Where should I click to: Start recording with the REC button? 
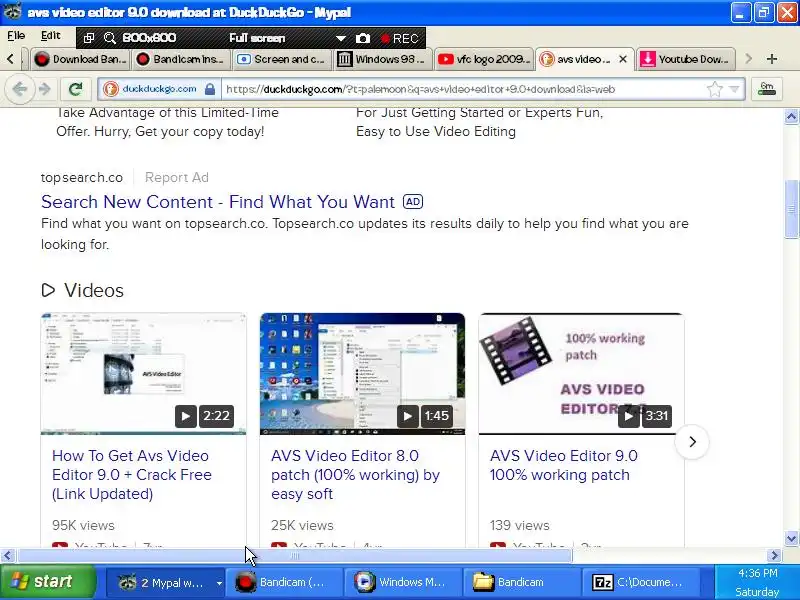coord(399,38)
